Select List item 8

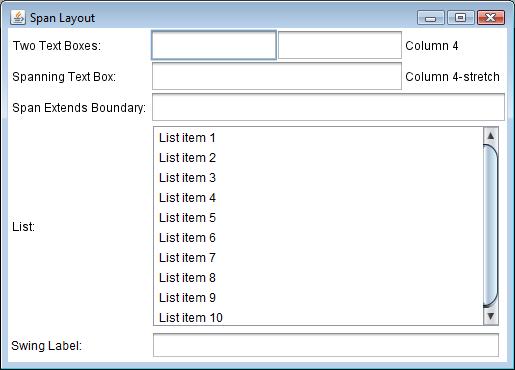318,278
